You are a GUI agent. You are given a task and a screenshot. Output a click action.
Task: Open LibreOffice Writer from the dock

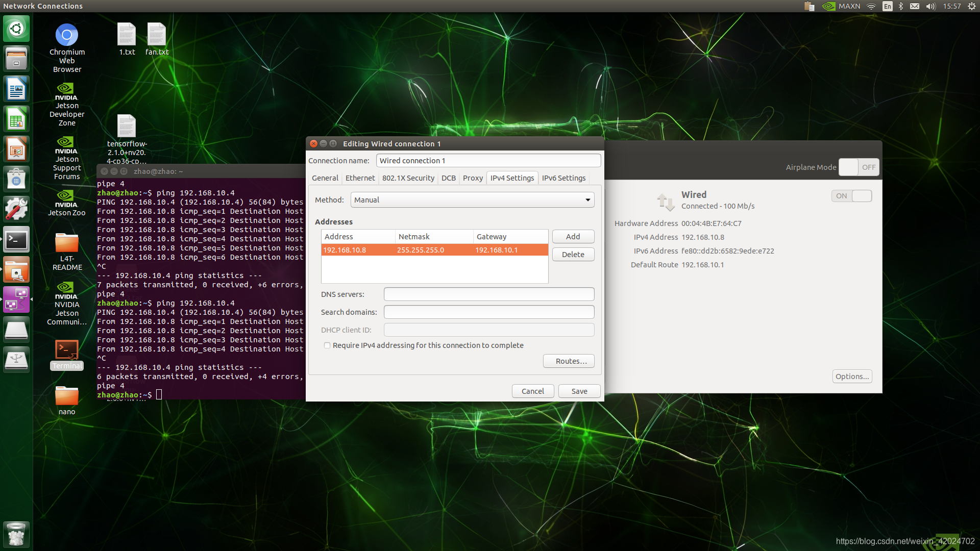[x=16, y=90]
